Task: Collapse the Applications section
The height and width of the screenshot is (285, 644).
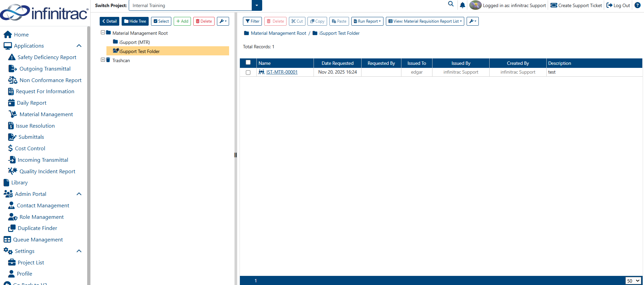Action: 79,46
